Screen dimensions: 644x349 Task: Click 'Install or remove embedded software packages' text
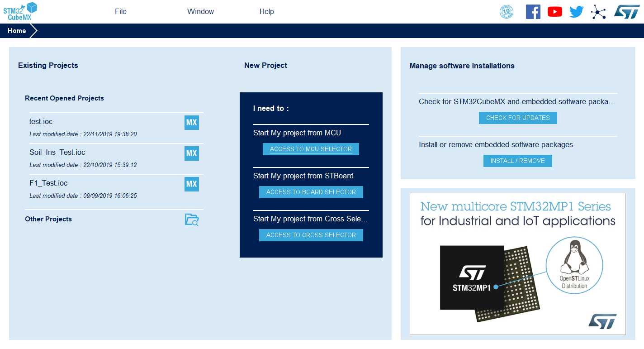496,145
